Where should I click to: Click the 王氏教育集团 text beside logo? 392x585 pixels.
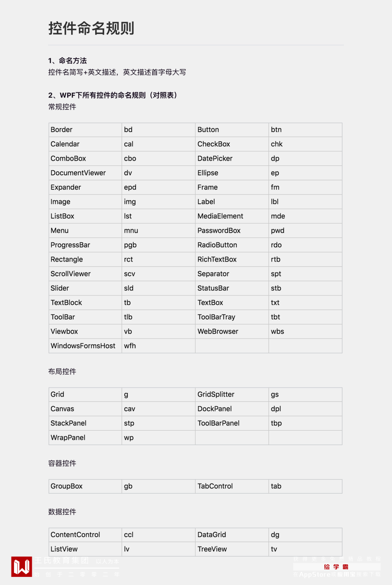(x=61, y=561)
